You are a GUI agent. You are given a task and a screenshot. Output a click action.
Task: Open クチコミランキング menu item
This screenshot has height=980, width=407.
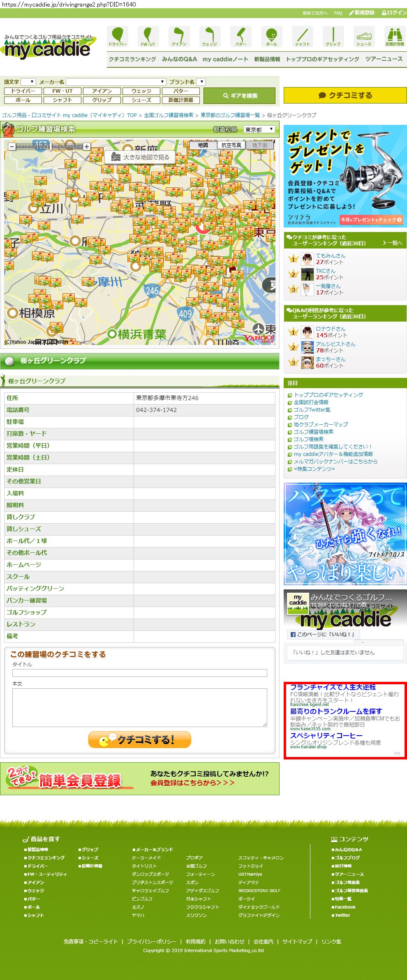(132, 59)
